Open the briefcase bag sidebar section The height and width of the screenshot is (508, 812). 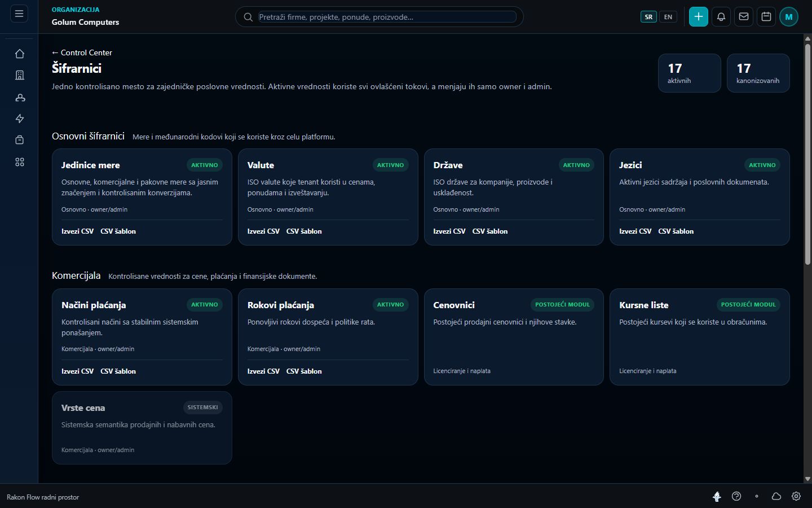(x=20, y=140)
